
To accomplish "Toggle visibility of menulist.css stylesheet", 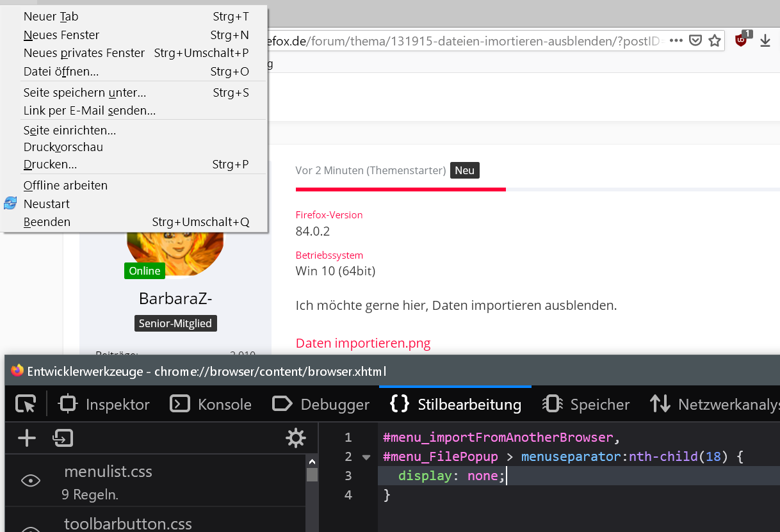I will point(31,481).
